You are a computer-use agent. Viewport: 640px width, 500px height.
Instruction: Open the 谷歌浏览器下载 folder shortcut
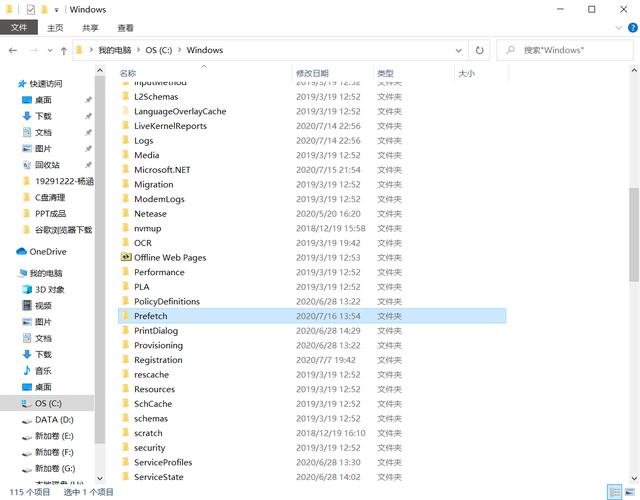coord(63,230)
